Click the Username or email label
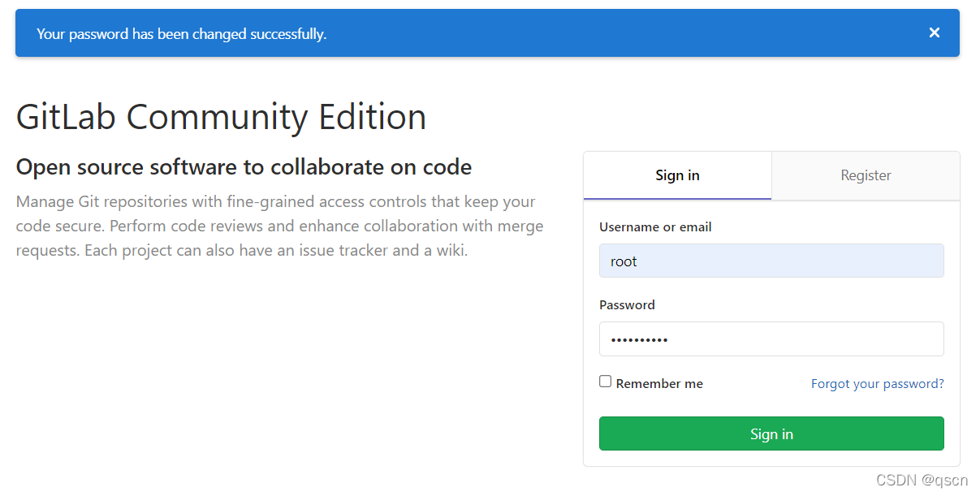 655,227
